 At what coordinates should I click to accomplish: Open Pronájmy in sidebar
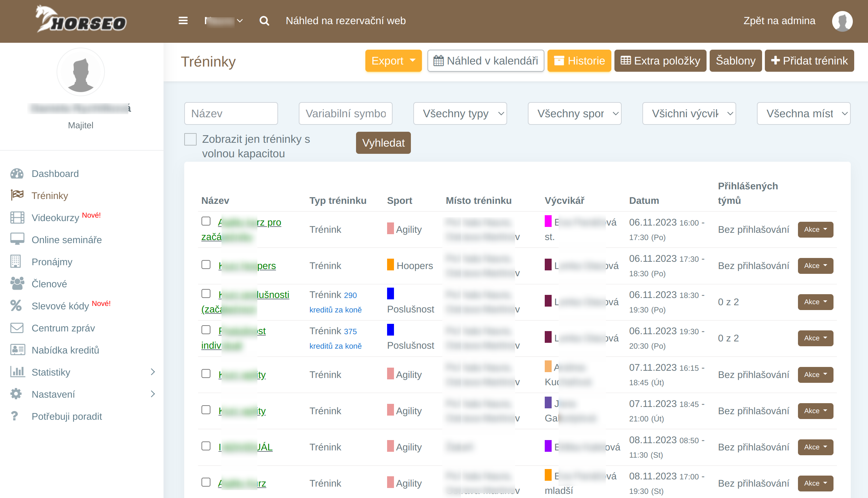(x=52, y=262)
